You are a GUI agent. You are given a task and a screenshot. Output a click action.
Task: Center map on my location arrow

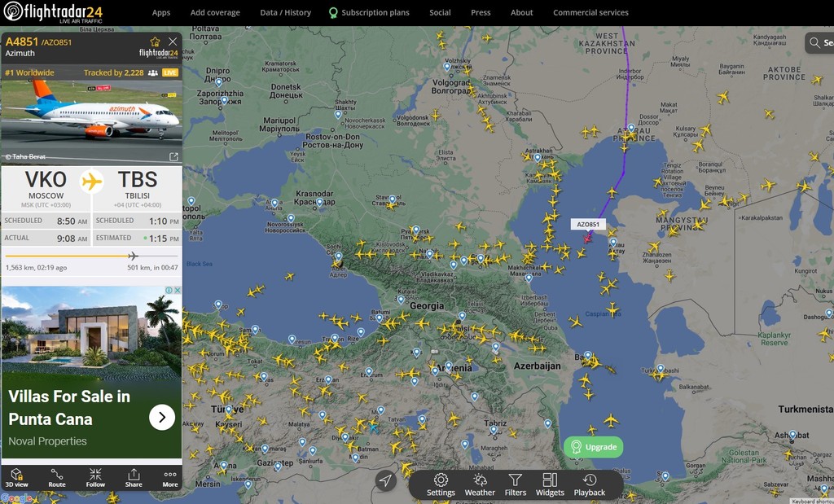tap(385, 480)
